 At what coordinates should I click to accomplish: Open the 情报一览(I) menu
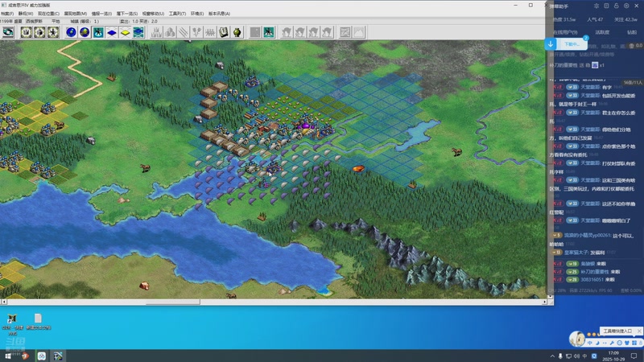click(x=101, y=14)
